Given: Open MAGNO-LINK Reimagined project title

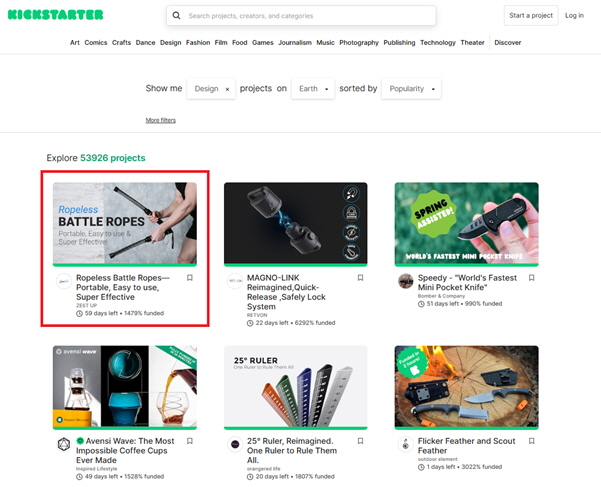Looking at the screenshot, I should coord(286,292).
